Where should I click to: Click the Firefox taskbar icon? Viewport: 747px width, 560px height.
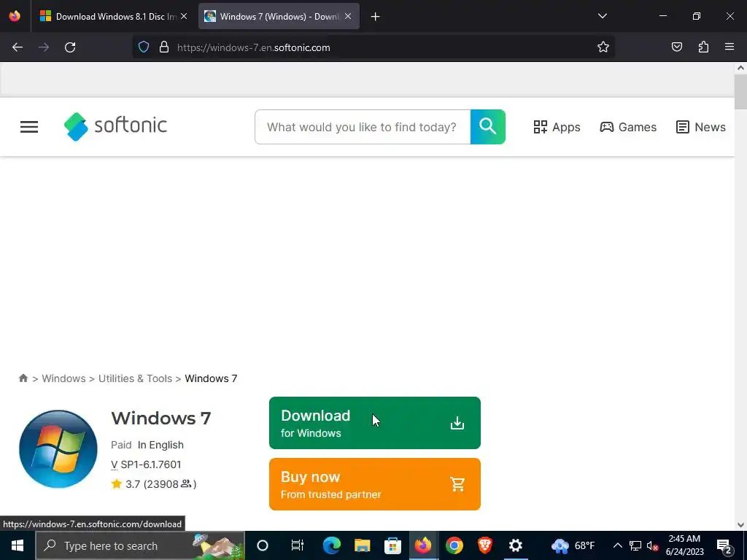[x=423, y=545]
